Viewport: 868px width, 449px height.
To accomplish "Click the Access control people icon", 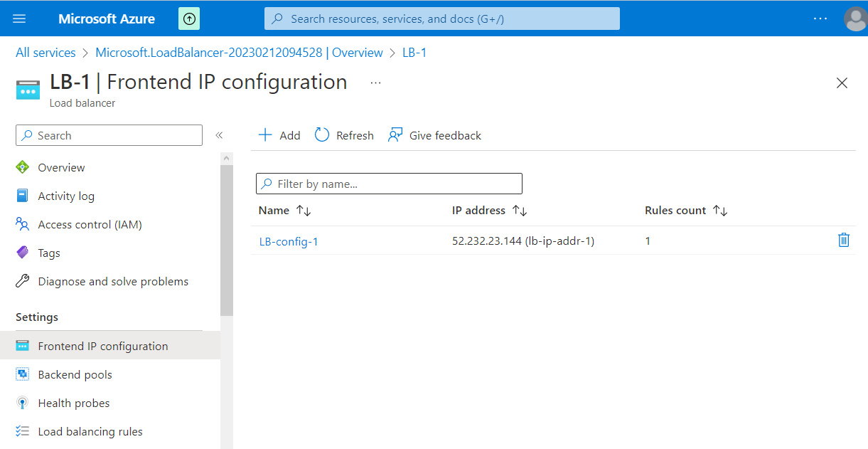I will tap(23, 224).
